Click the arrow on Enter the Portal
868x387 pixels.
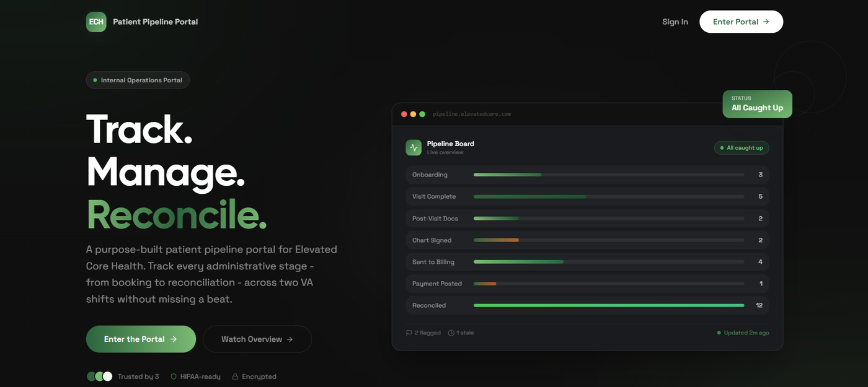click(x=174, y=339)
